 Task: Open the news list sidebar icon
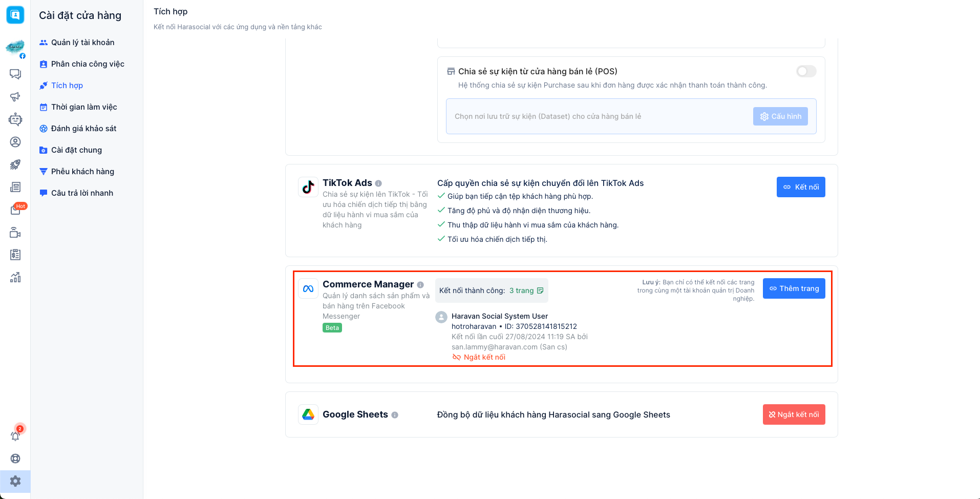15,187
